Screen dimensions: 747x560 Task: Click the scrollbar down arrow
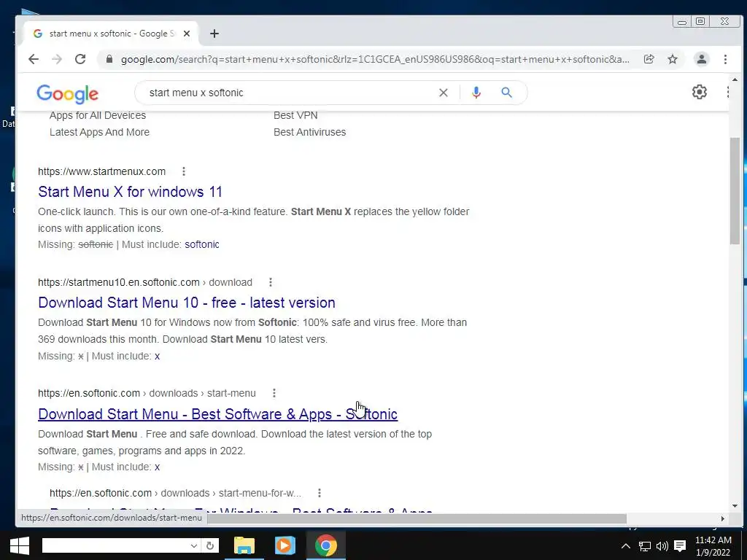tap(735, 506)
